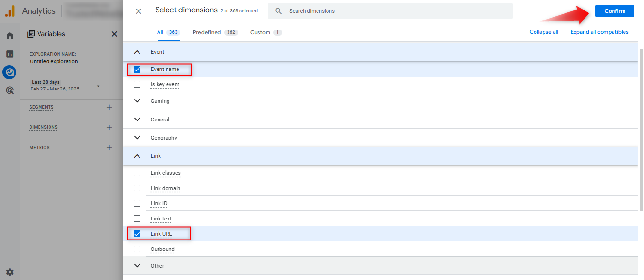644x280 pixels.
Task: Open the Advertising icon in sidebar
Action: point(10,90)
